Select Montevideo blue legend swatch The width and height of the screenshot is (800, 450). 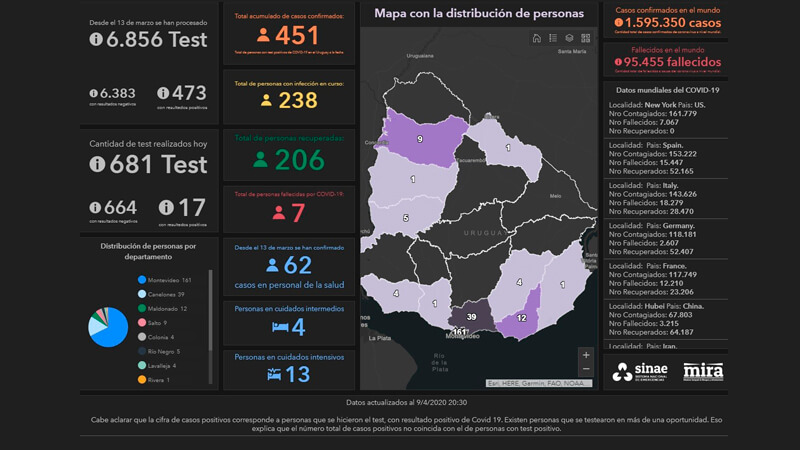142,280
